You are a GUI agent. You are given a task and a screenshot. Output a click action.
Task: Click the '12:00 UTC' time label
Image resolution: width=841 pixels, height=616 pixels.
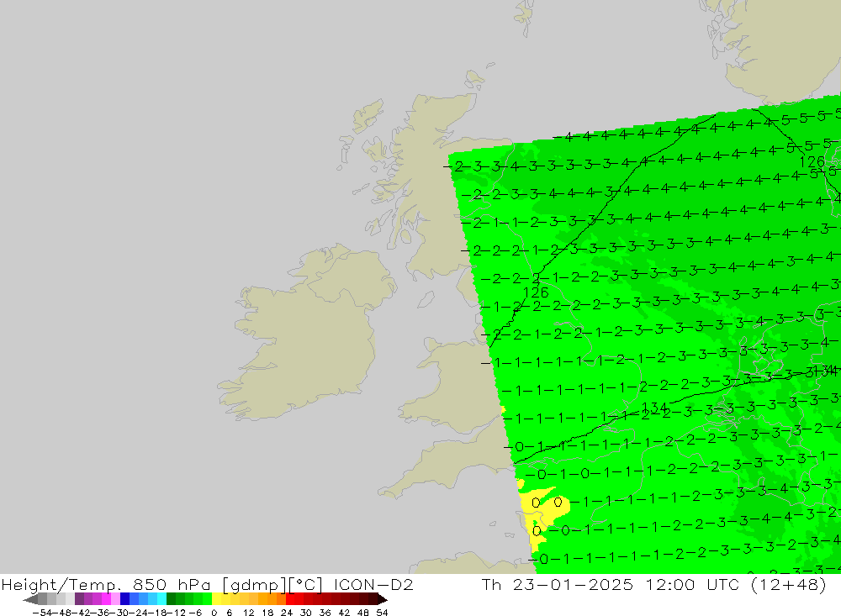click(x=690, y=584)
